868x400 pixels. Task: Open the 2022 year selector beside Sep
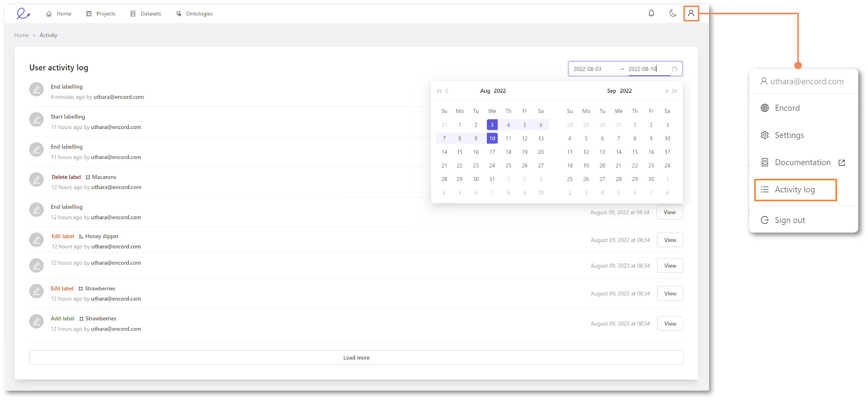[626, 91]
